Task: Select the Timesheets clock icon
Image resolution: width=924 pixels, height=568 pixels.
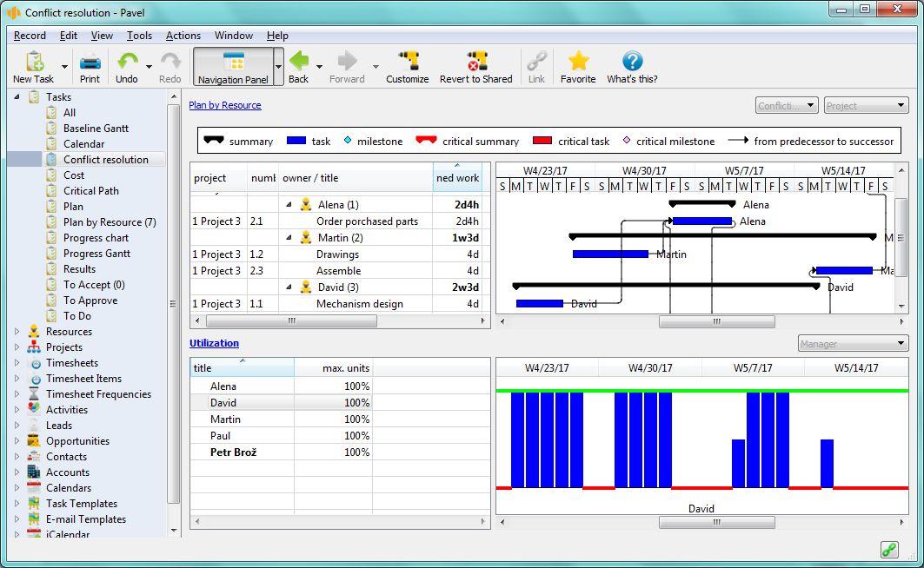Action: [x=36, y=363]
